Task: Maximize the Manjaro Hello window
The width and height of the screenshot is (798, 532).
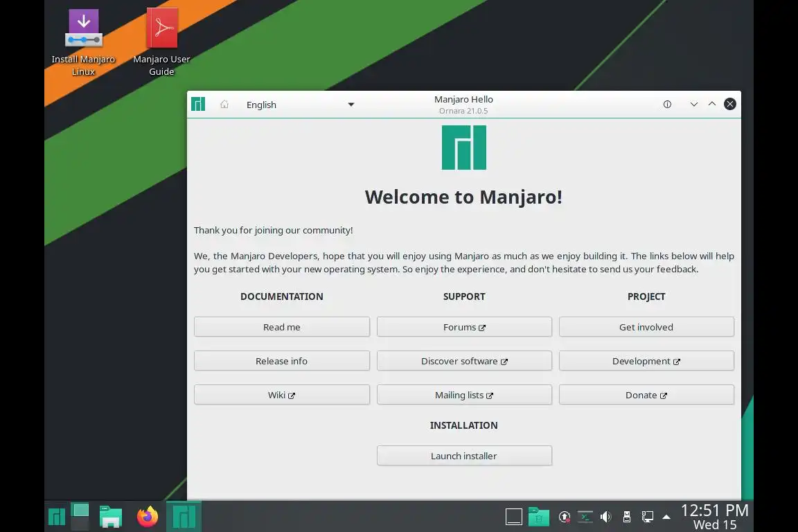Action: (712, 104)
